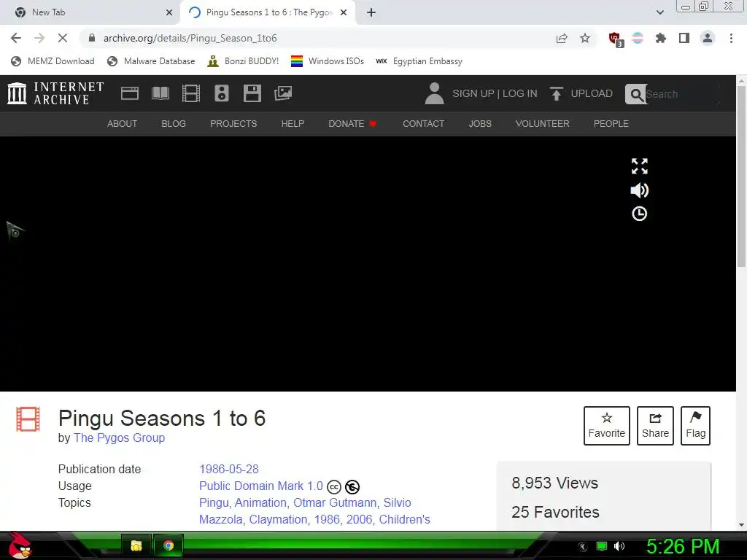747x560 pixels.
Task: Click the UPLOAD link
Action: [592, 93]
